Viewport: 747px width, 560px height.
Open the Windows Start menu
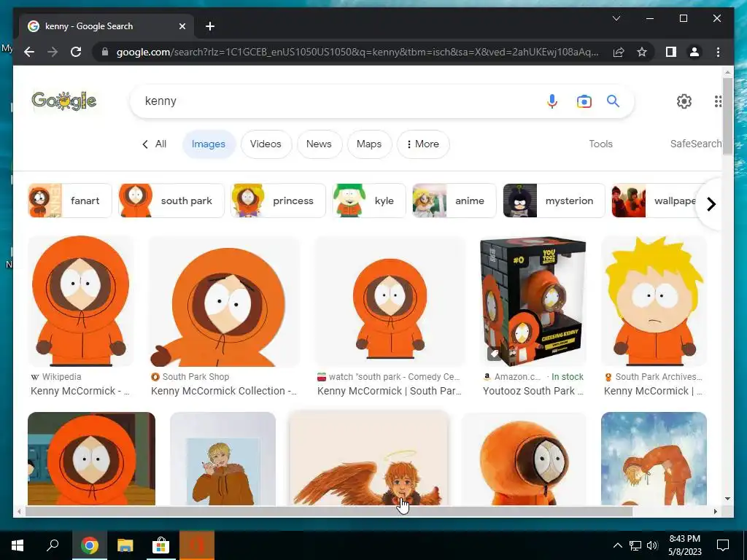[18, 545]
